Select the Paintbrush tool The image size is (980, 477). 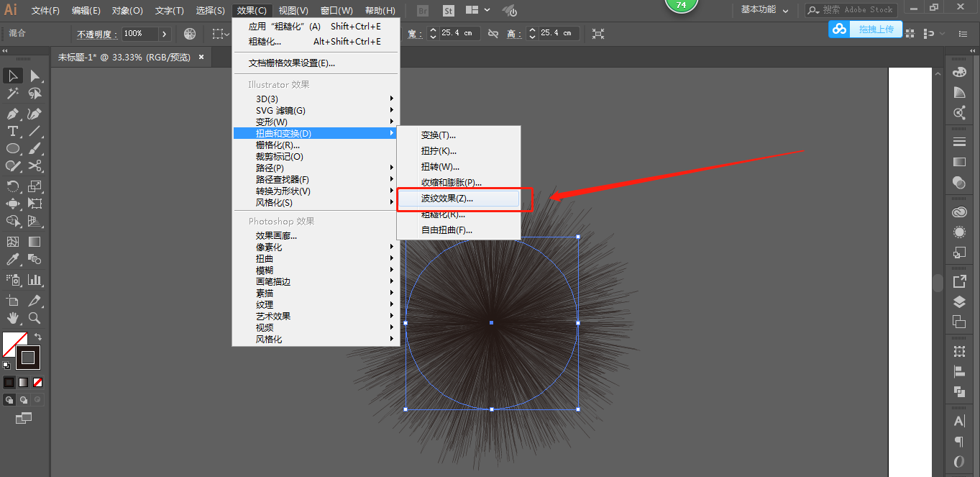pos(35,148)
